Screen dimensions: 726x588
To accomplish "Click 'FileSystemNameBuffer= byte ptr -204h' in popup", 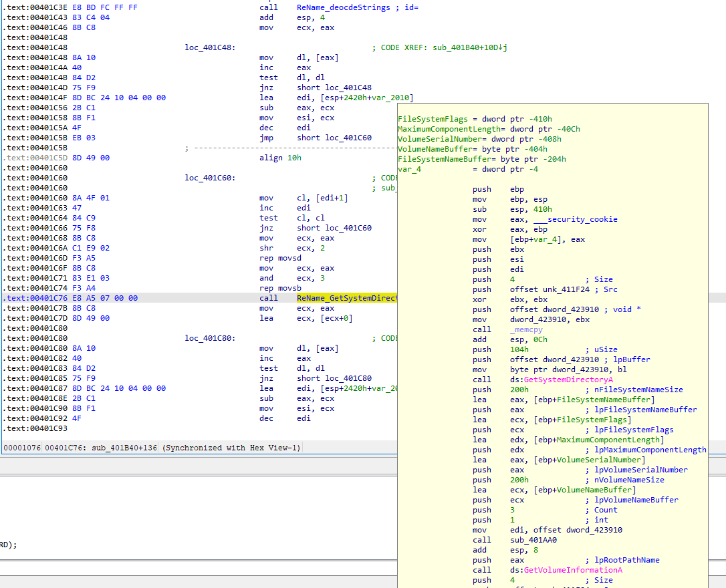I will (x=482, y=159).
